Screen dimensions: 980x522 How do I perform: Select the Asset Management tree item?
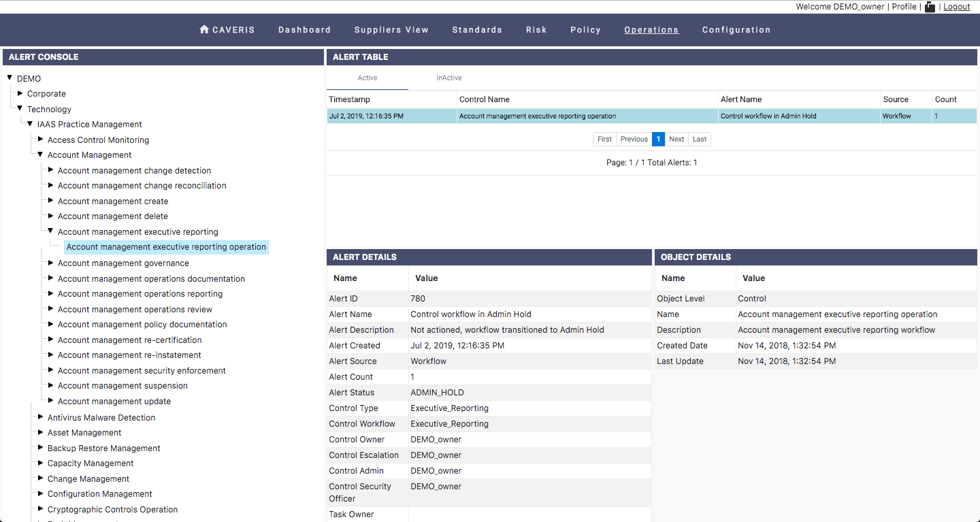(84, 433)
